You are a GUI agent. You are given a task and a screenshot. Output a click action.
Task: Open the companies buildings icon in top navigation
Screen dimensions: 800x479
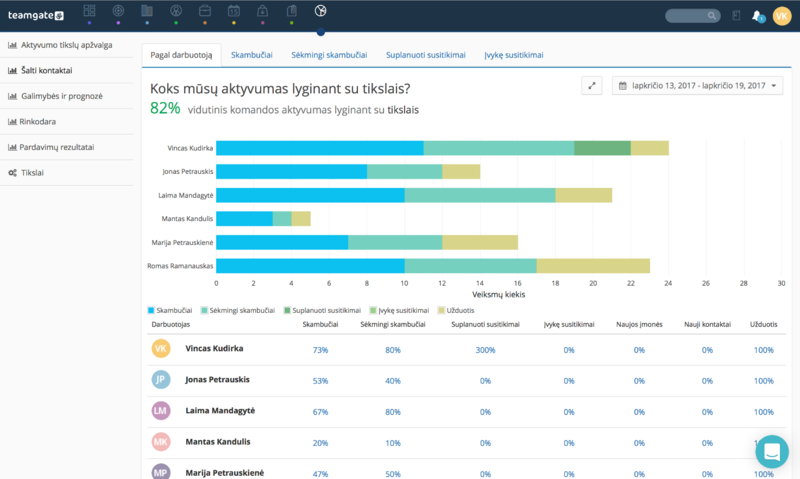[x=147, y=11]
